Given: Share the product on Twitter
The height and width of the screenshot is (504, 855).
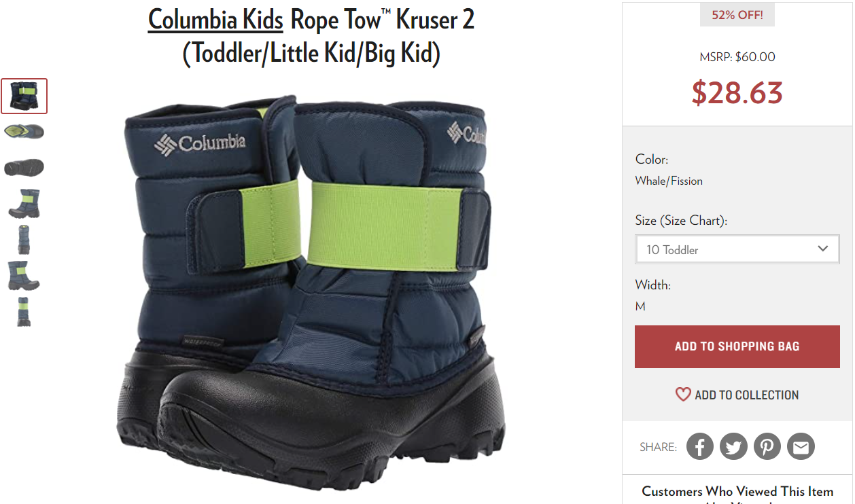Looking at the screenshot, I should (x=733, y=447).
